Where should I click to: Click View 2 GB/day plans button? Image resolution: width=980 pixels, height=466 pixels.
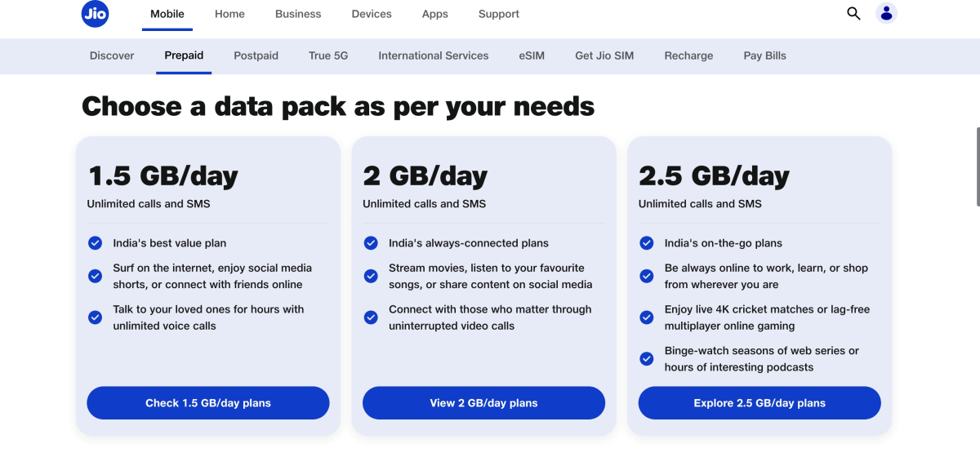click(484, 403)
